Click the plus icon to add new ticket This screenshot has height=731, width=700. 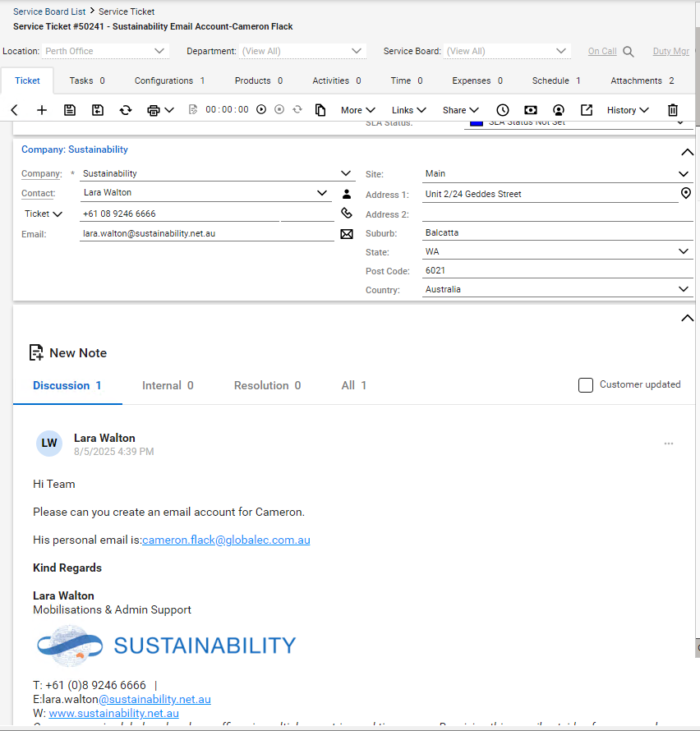(42, 110)
